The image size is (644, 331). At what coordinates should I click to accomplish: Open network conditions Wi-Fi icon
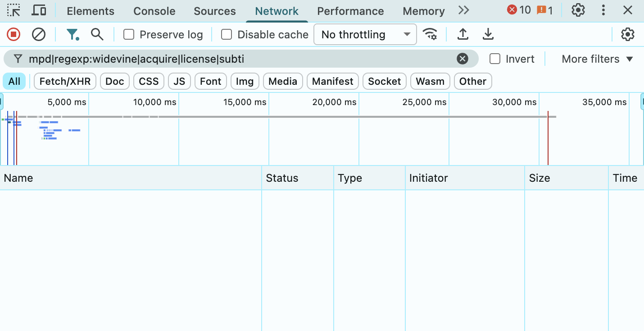[x=430, y=34]
